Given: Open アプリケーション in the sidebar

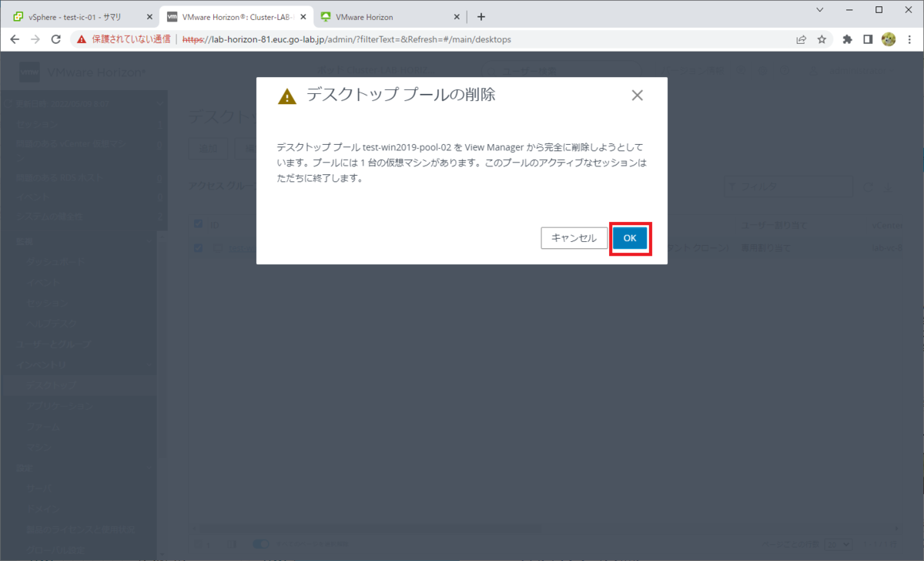Looking at the screenshot, I should (60, 406).
